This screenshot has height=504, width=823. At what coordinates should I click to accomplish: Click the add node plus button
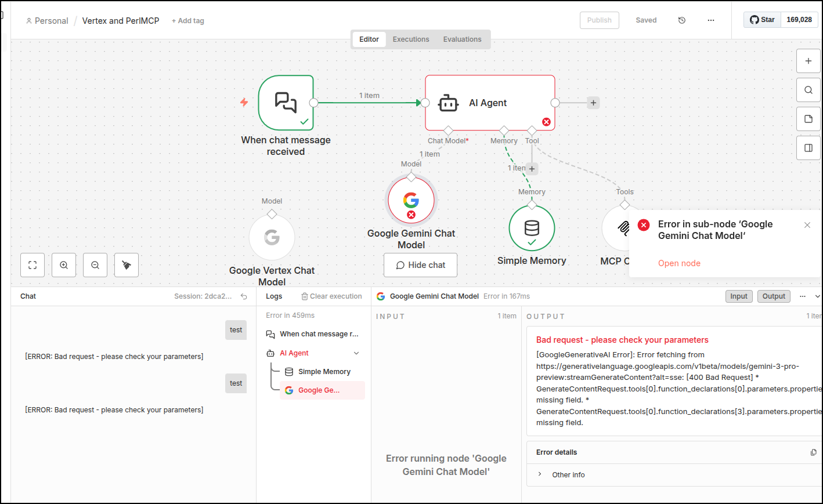pyautogui.click(x=808, y=61)
